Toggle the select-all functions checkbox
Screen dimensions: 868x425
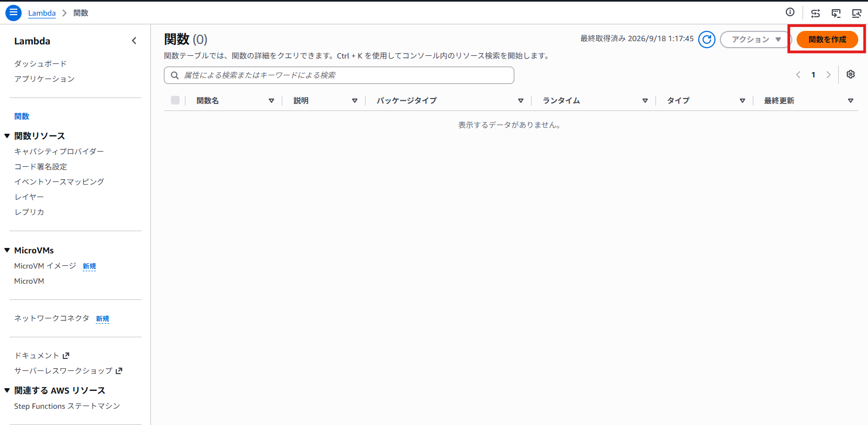[x=175, y=100]
